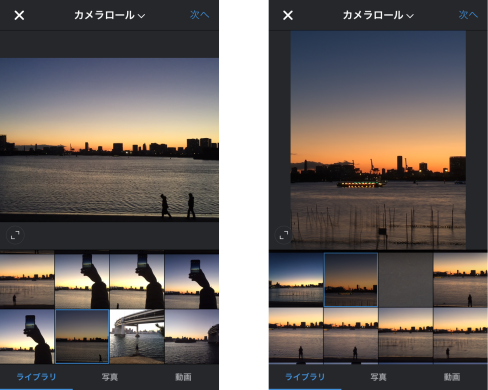The height and width of the screenshot is (390, 488).
Task: Pick right screen's fourth top-row sunset thumbnail
Action: [x=461, y=279]
